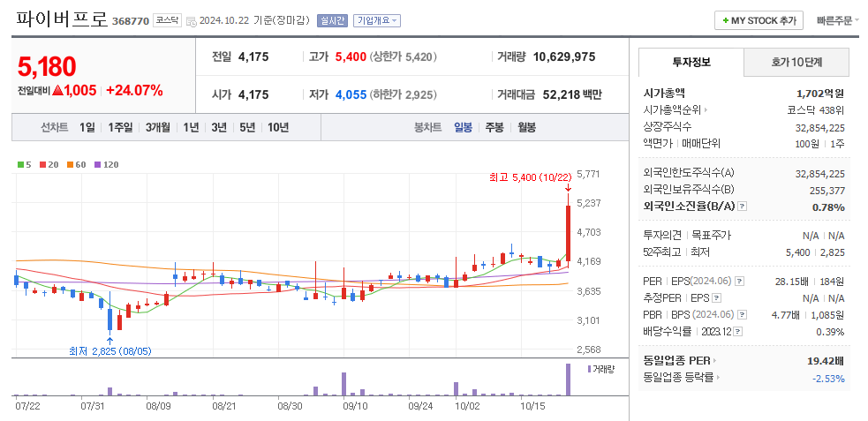868x421 pixels.
Task: Click the current price 5,180
Action: pos(47,66)
